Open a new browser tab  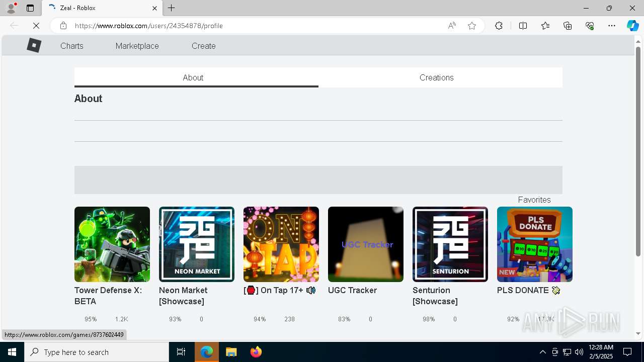point(172,8)
